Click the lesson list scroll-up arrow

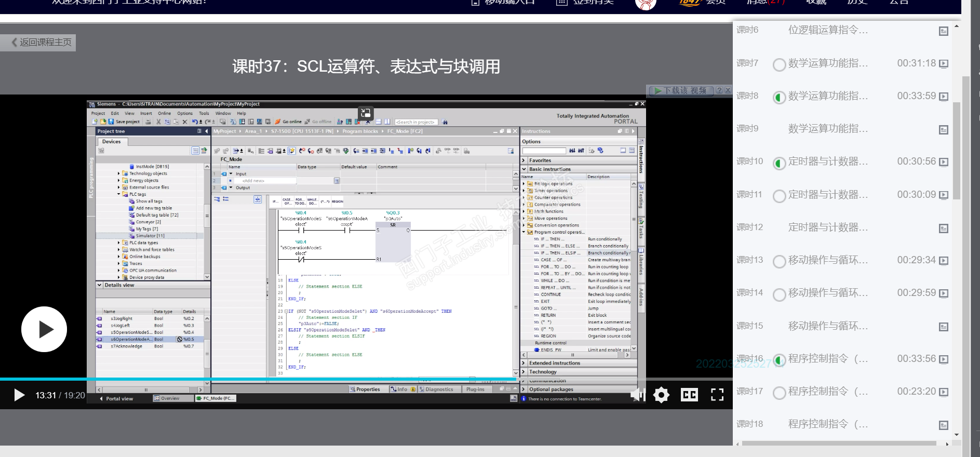pyautogui.click(x=957, y=26)
